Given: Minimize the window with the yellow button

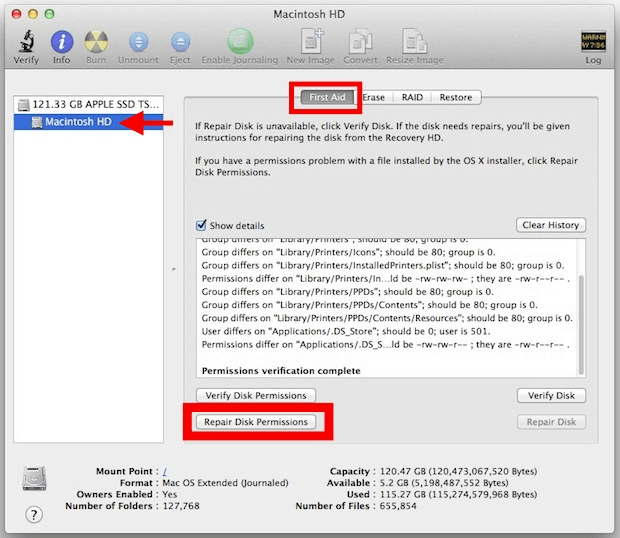Looking at the screenshot, I should tap(33, 14).
